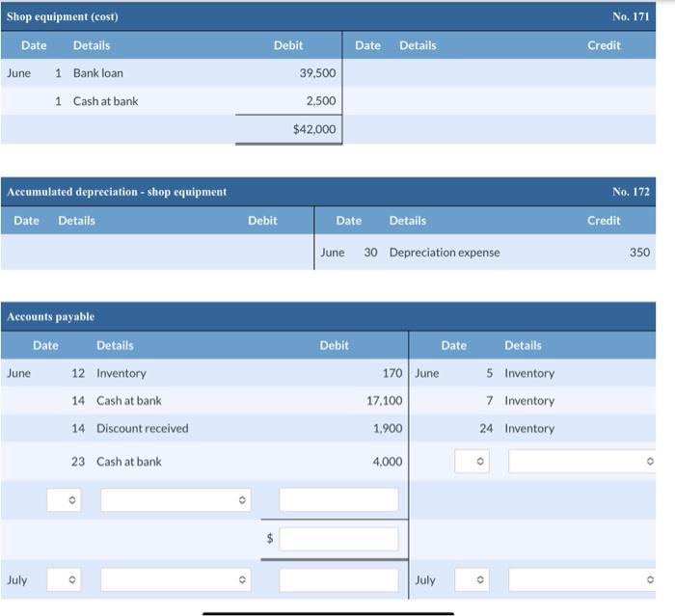Click the 170 debit amount
This screenshot has width=675, height=616.
pos(392,373)
